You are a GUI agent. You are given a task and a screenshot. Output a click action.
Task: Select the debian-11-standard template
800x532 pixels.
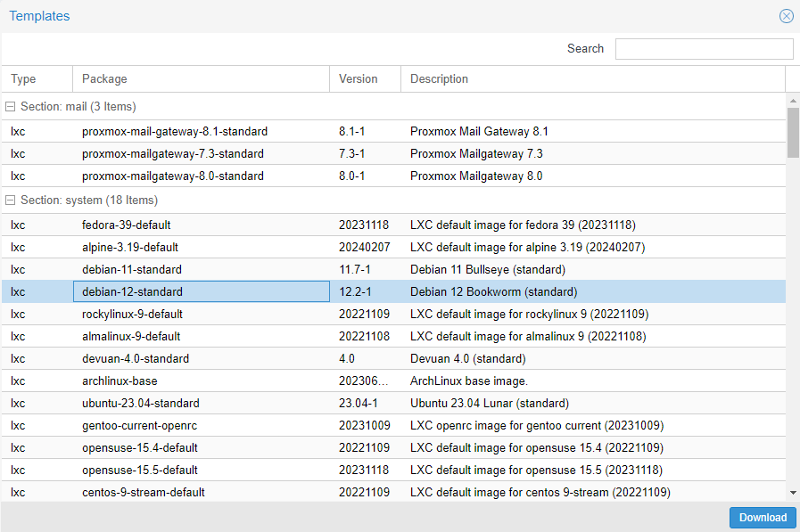pos(132,270)
